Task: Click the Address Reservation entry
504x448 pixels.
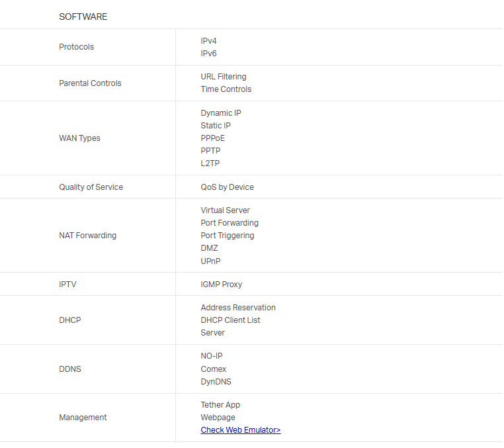Action: [x=237, y=308]
